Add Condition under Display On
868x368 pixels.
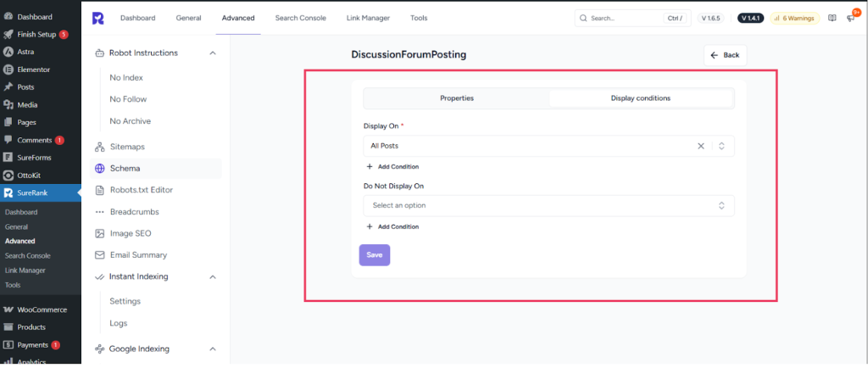pyautogui.click(x=392, y=166)
